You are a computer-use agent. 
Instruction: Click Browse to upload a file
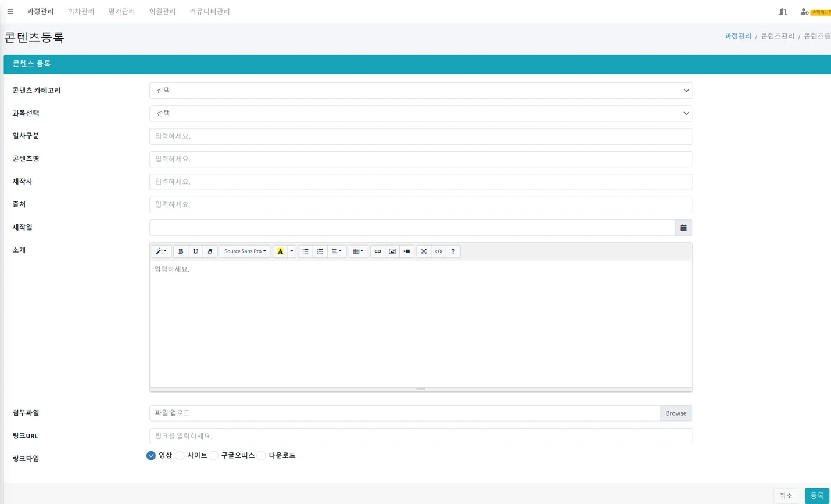[x=676, y=413]
